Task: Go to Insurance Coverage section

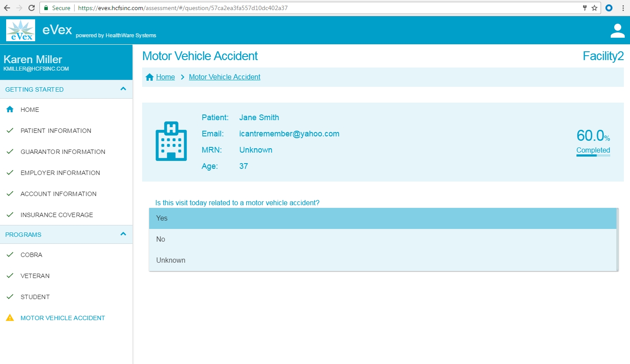Action: pos(57,215)
